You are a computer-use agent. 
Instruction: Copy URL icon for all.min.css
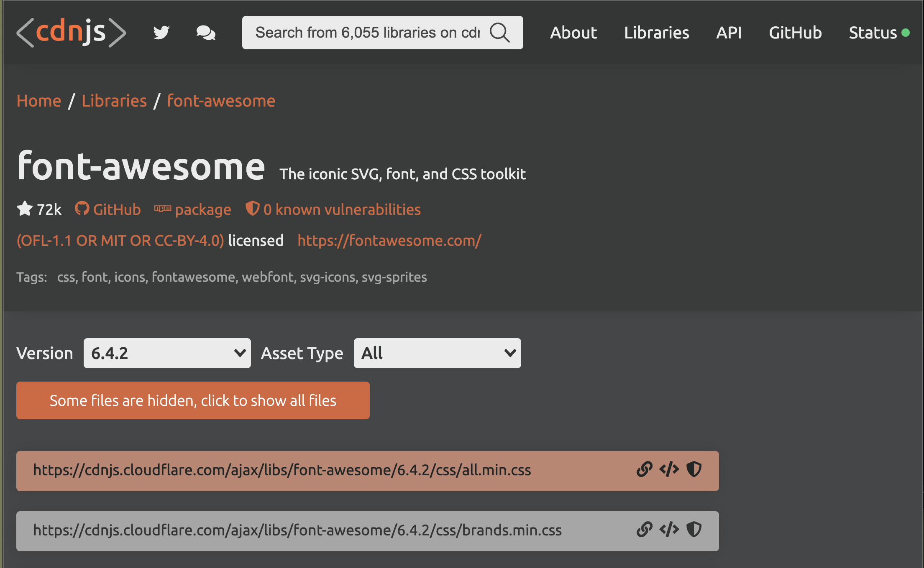coord(644,469)
